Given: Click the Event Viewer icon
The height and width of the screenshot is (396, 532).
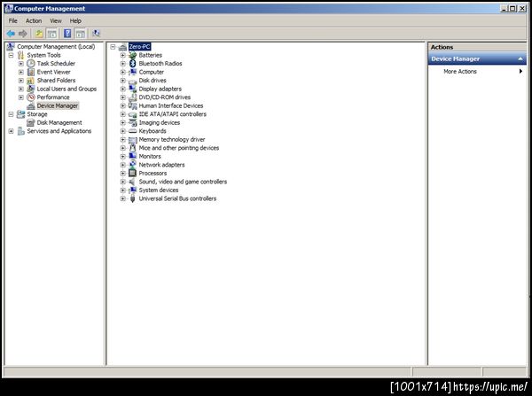Looking at the screenshot, I should [31, 72].
